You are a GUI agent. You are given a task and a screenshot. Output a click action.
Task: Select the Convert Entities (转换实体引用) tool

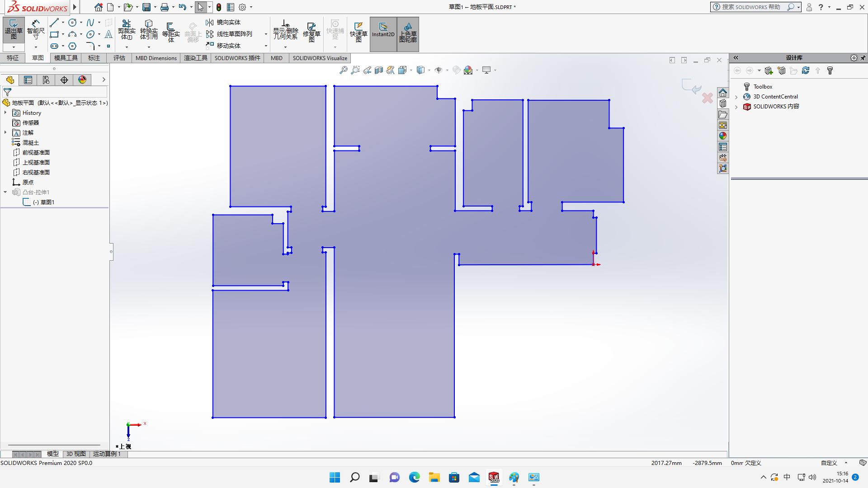click(149, 30)
